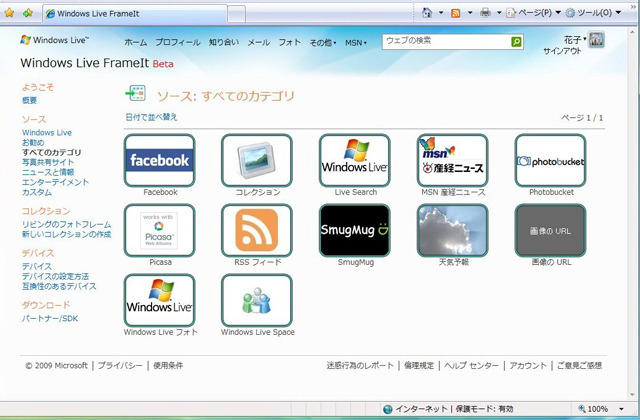Open the コレクション photo frame tile
Screen dimensions: 640x420
pyautogui.click(x=257, y=160)
